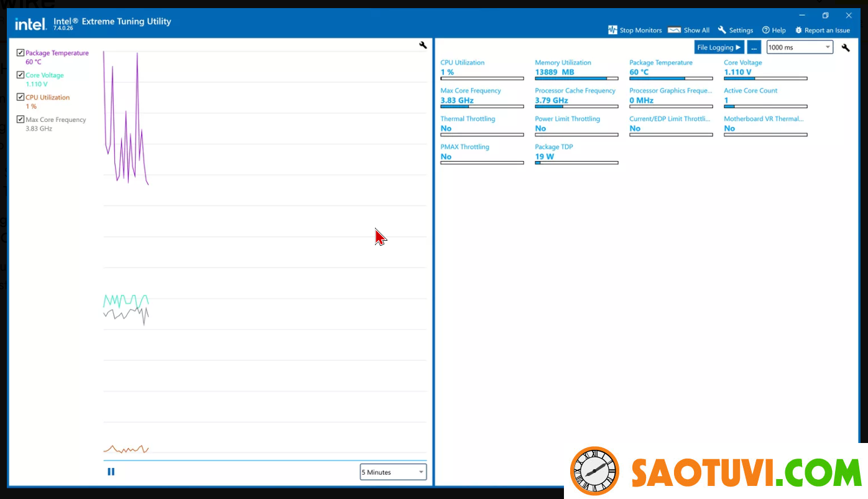
Task: Select Motherboard VR Thermal tile
Action: coord(765,126)
